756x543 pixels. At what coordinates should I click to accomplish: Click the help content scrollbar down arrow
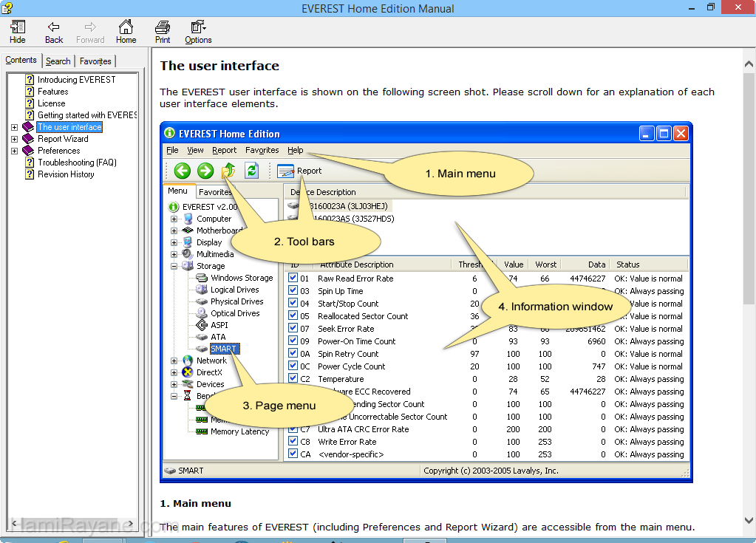749,520
